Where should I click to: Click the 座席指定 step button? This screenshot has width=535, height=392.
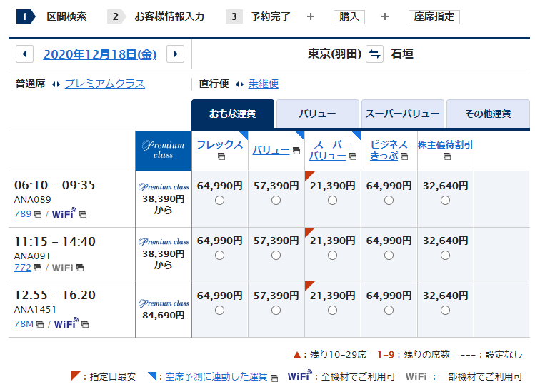434,16
